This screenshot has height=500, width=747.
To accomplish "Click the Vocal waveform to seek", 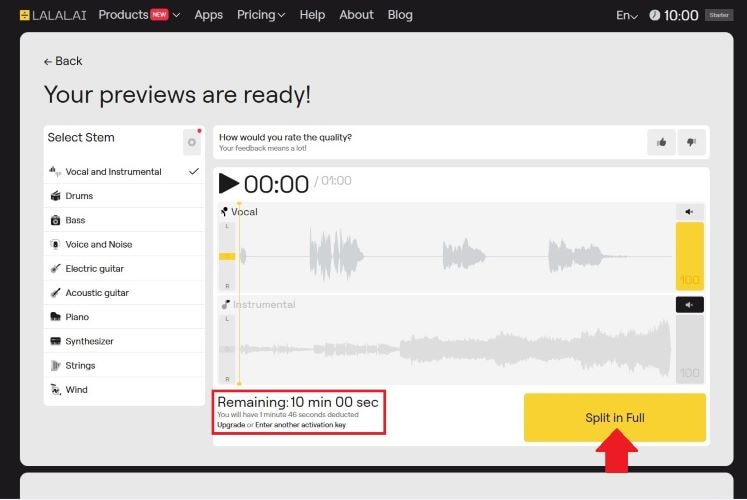I will pos(455,256).
